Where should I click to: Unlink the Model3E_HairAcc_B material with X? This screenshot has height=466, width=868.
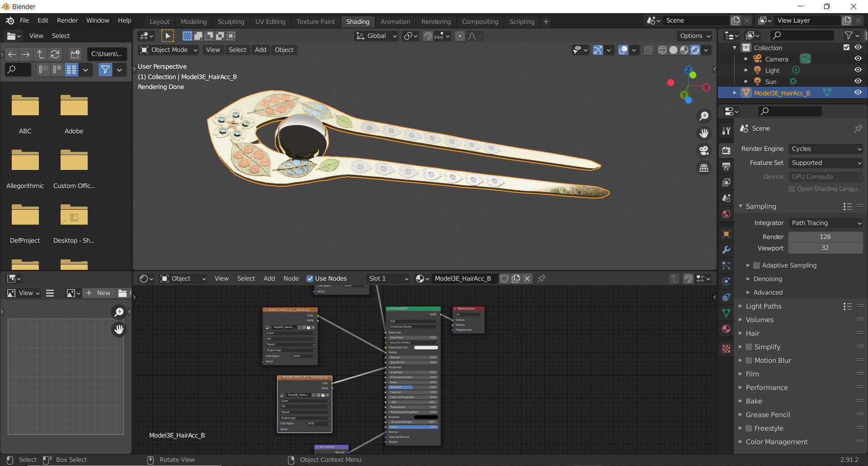pyautogui.click(x=527, y=278)
